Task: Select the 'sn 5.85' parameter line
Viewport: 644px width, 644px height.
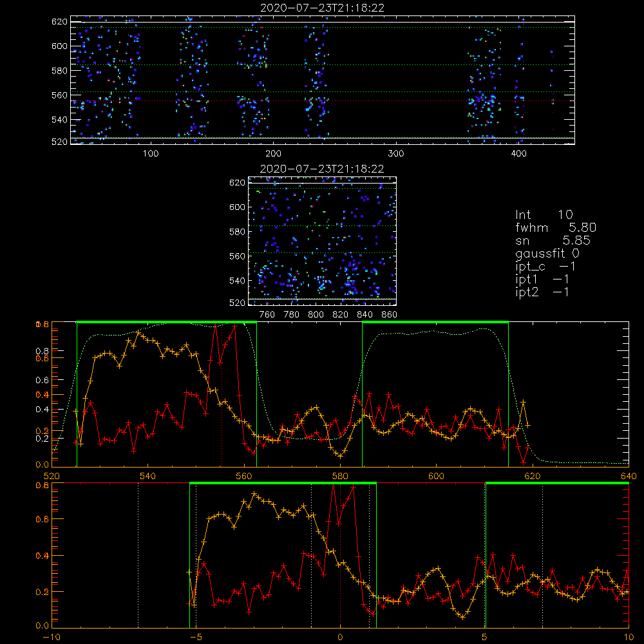Action: tap(553, 240)
